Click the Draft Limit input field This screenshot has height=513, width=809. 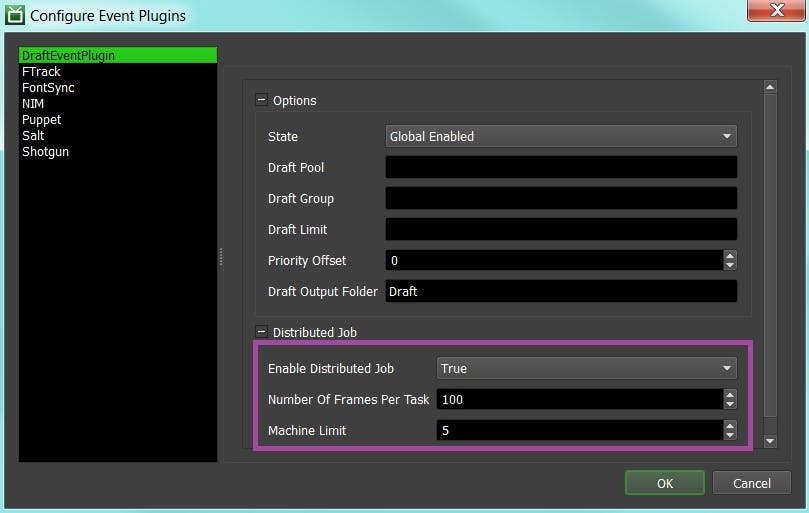point(561,229)
